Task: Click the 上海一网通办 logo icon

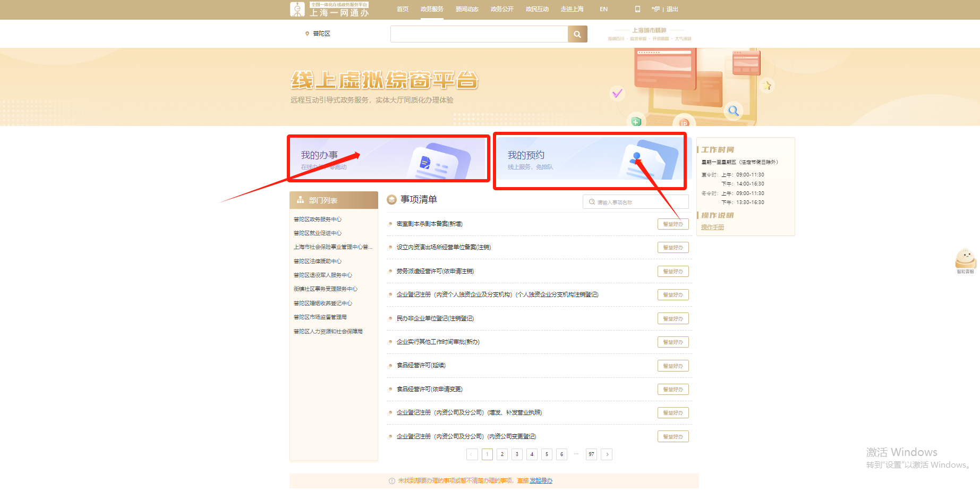Action: 297,10
